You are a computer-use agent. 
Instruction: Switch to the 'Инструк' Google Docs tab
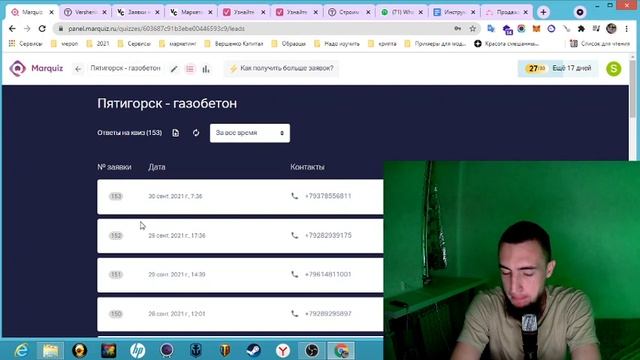click(x=455, y=12)
